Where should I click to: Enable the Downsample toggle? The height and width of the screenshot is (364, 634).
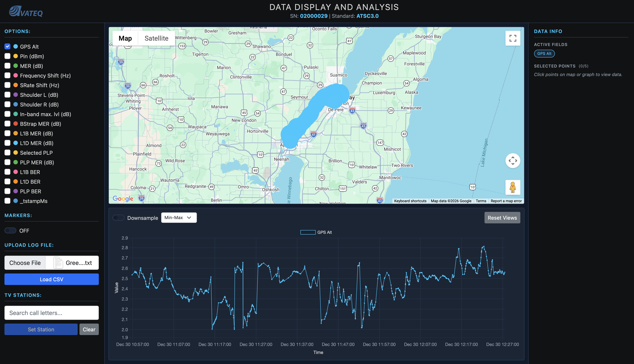(119, 218)
